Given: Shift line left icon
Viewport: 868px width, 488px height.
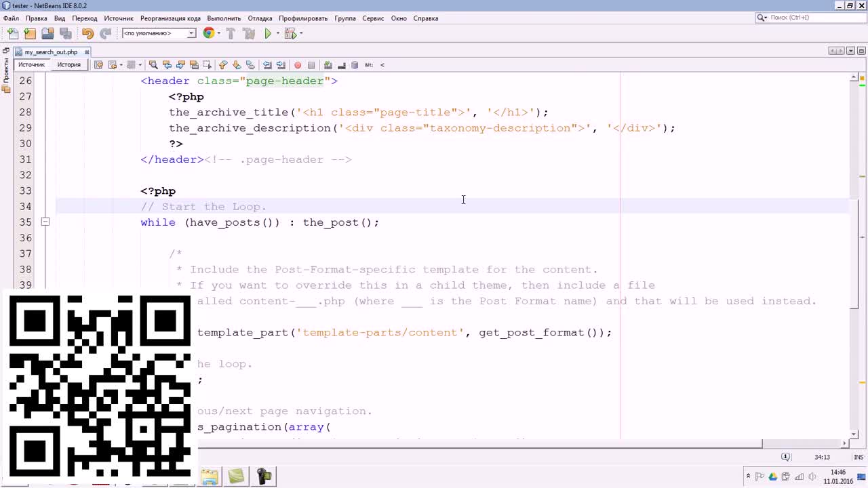Looking at the screenshot, I should point(267,65).
